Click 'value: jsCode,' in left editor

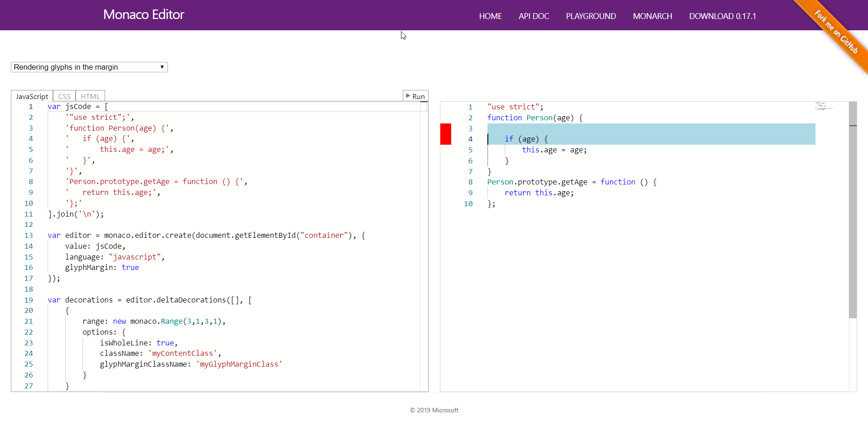pos(95,246)
